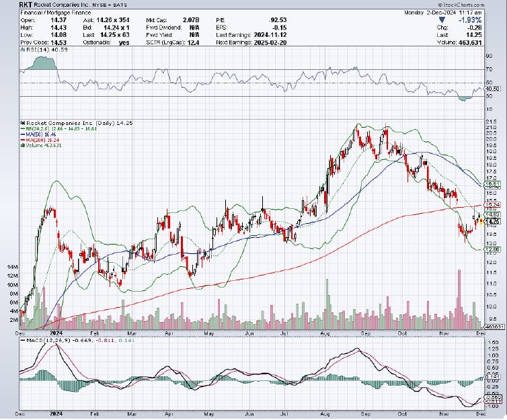Click the Last quote 14.25 x 63
Viewport: 507px width, 420px height.
(115, 35)
